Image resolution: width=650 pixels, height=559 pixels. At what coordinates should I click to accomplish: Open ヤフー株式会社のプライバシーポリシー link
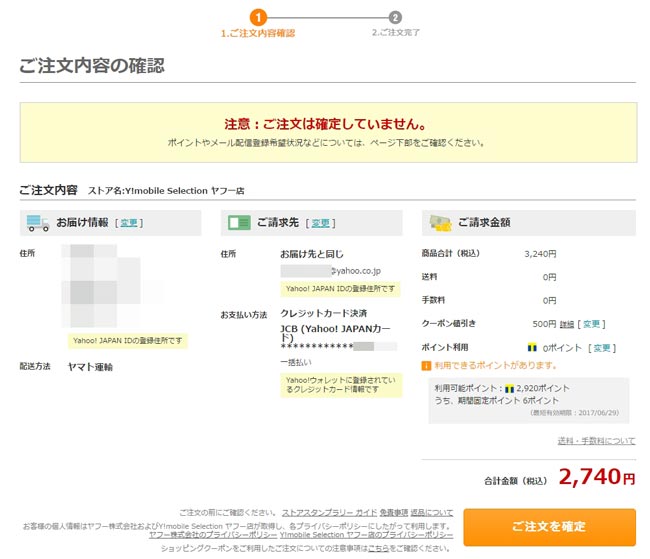point(213,535)
